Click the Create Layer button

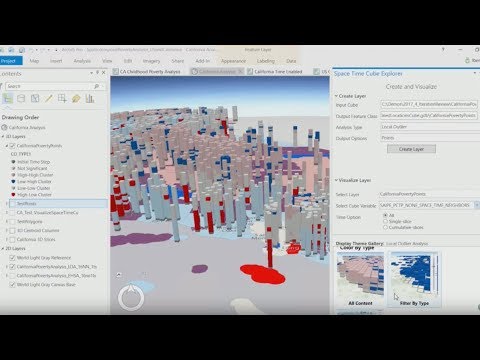point(411,149)
